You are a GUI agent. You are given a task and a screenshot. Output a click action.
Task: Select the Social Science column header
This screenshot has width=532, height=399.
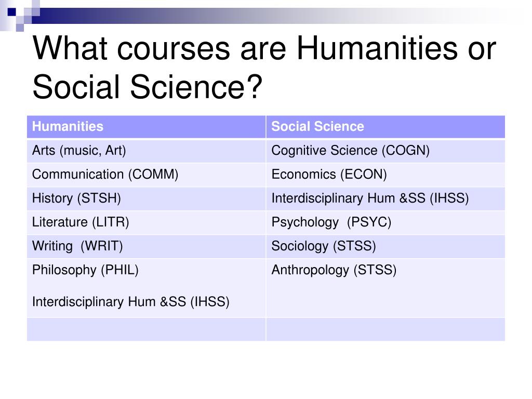(385, 127)
